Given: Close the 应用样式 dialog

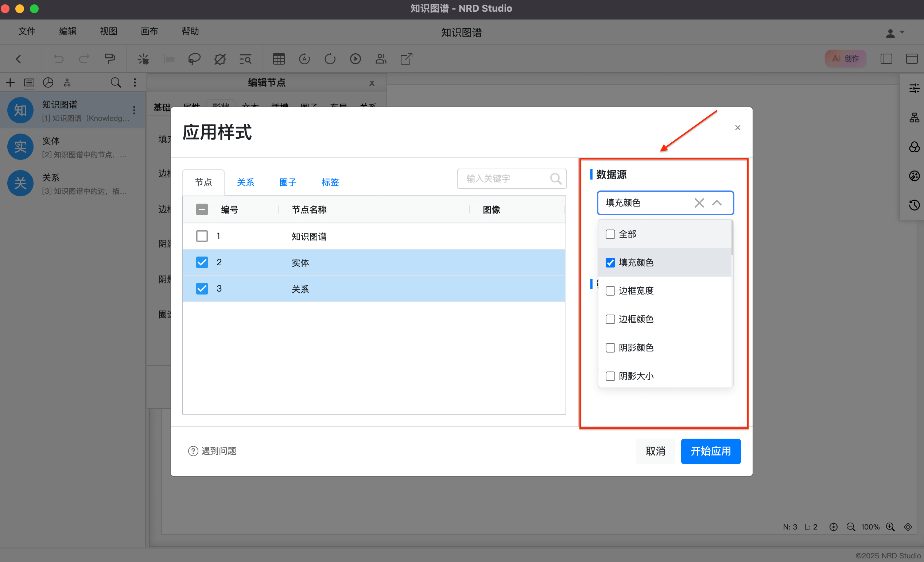Looking at the screenshot, I should point(738,128).
